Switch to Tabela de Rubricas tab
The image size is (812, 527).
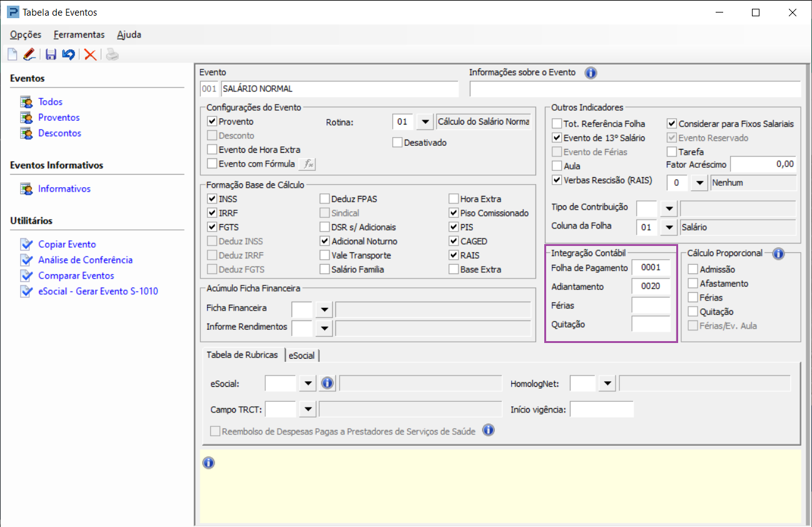point(242,354)
